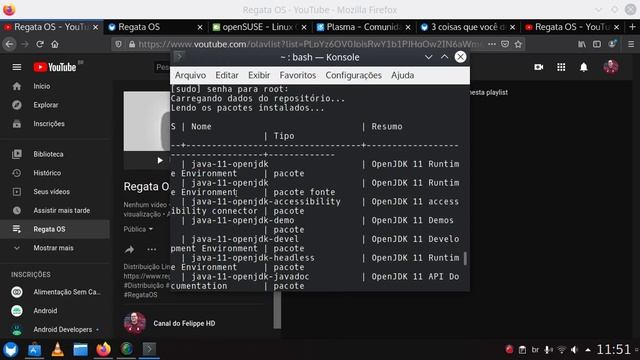
Task: Play all on the playlist thumbnail
Action: 160,160
